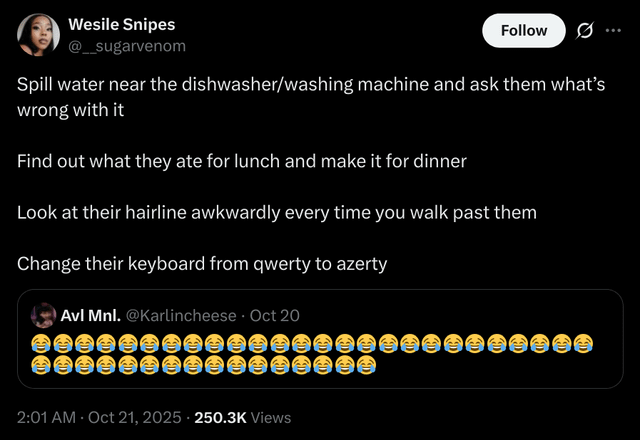Click the 'Look at their hairline' sentence
The height and width of the screenshot is (440, 640).
(277, 212)
